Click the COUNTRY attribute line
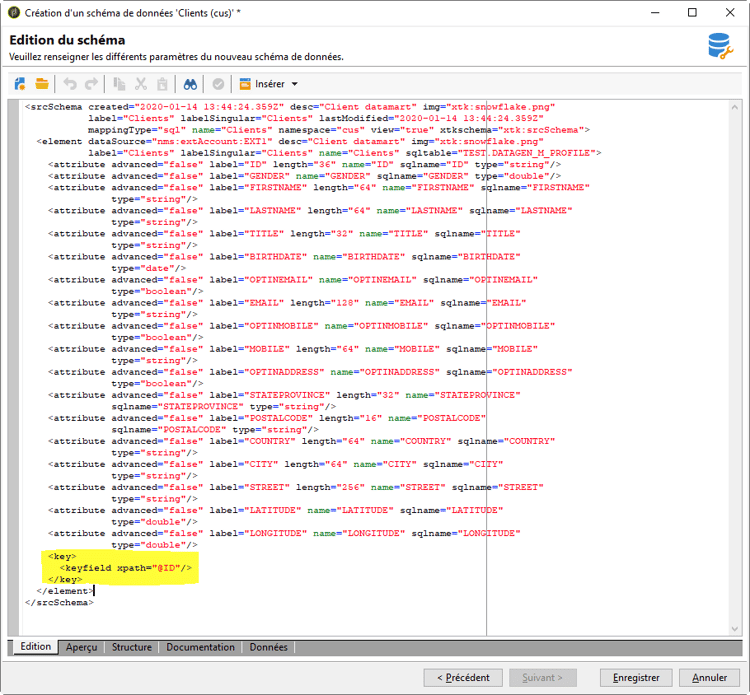This screenshot has width=750, height=695. (x=301, y=441)
